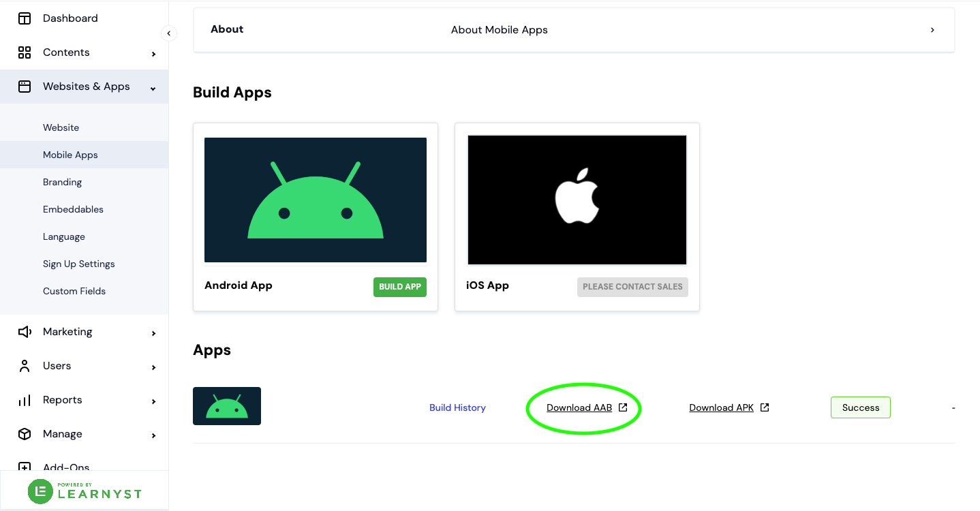Click the small Android thumbnail under Apps
Image resolution: width=980 pixels, height=511 pixels.
click(227, 406)
